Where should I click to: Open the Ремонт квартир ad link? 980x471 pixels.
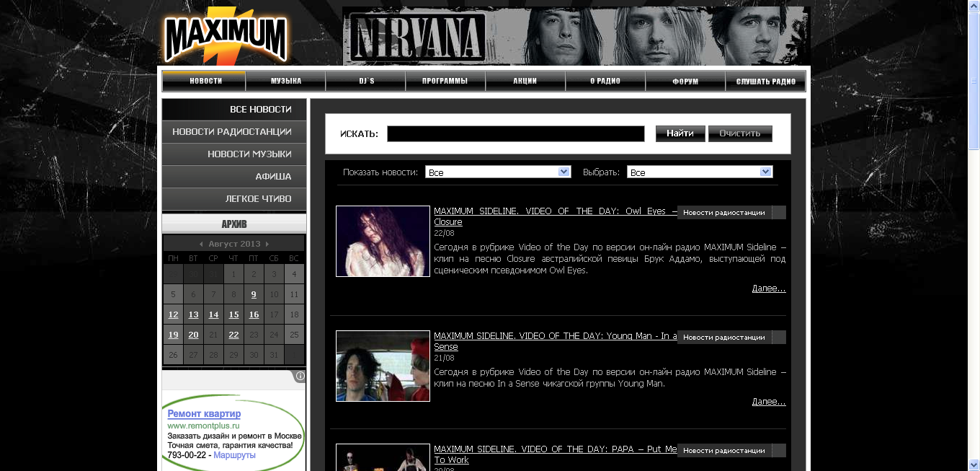point(204,414)
